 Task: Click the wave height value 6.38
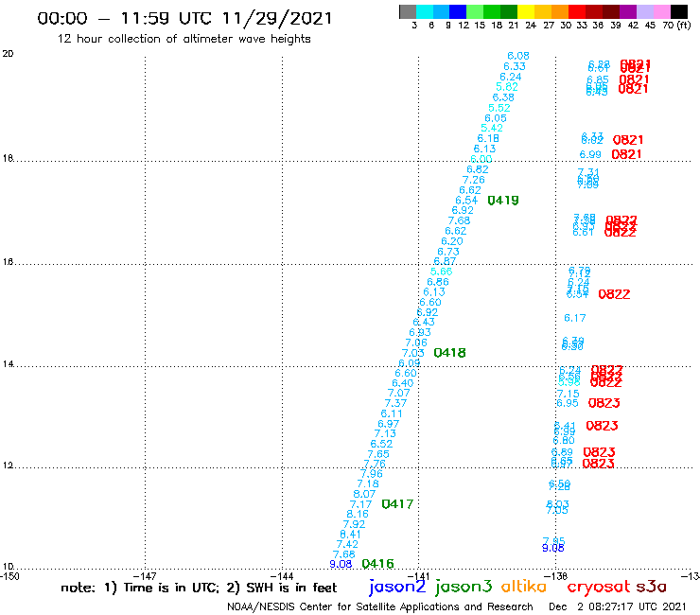click(x=503, y=97)
